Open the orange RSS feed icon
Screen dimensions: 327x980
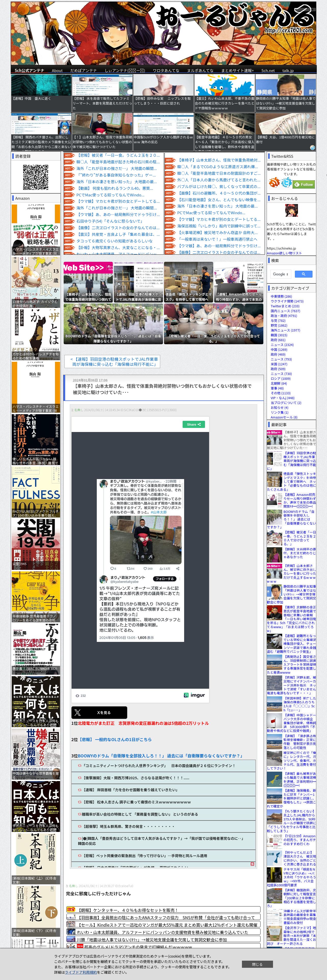(x=274, y=183)
